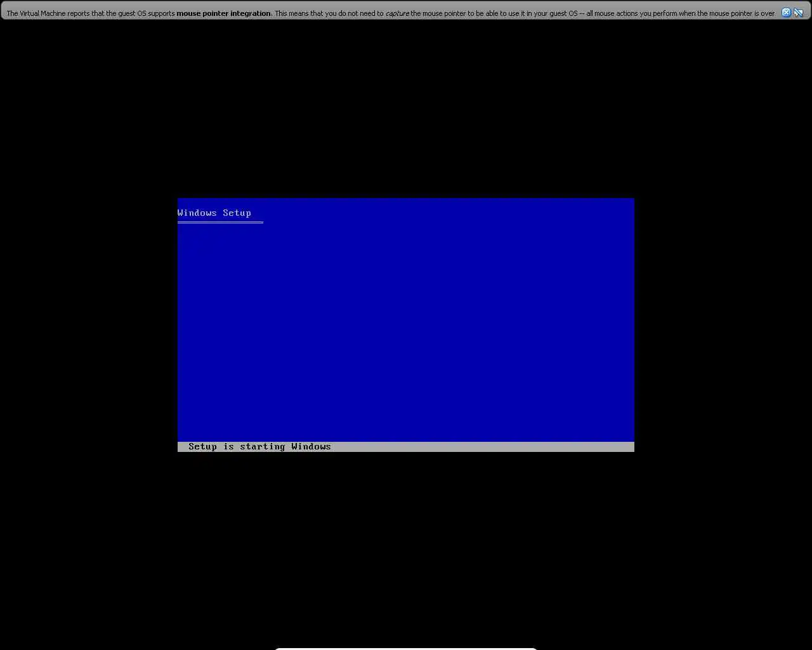The image size is (812, 650).
Task: Click the "mouse pointer integration" bold text
Action: (x=223, y=13)
